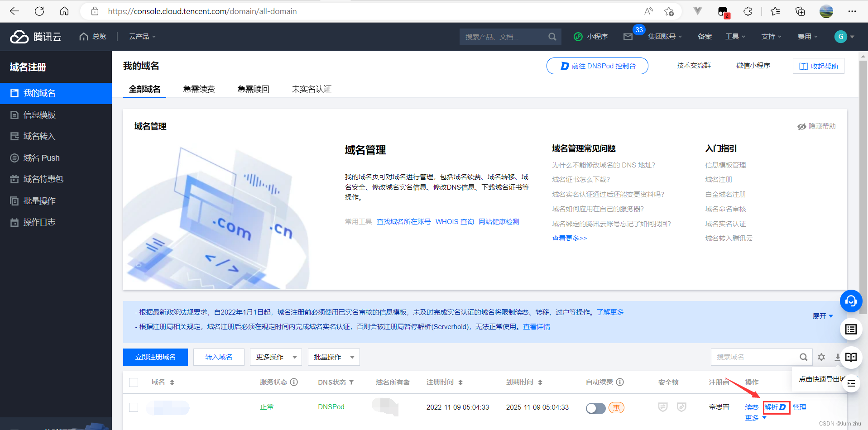Click the export/download icon next to domain search
Viewport: 868px width, 430px height.
tap(838, 357)
